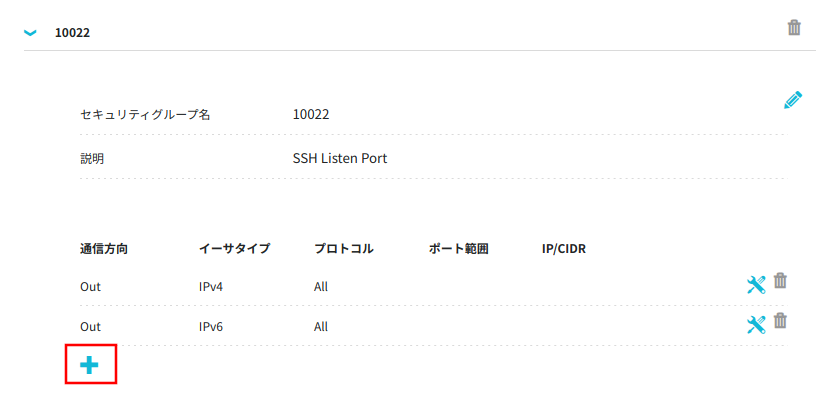
Task: Click the 通信方向 column header
Action: point(104,249)
